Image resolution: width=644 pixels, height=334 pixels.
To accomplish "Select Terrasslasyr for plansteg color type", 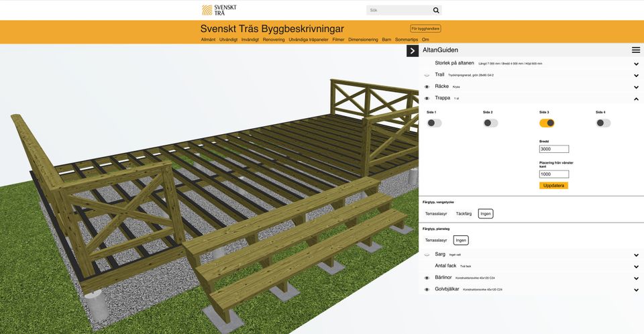I will tap(436, 240).
